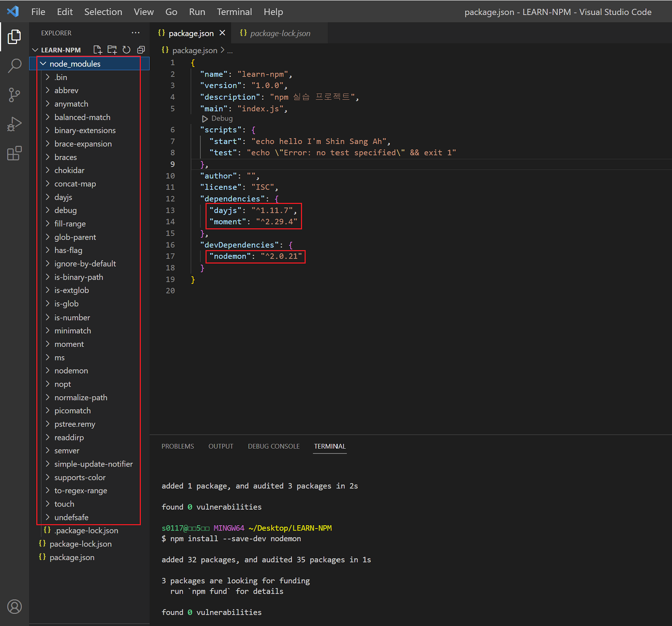The image size is (672, 626).
Task: Open the Selection menu
Action: point(103,12)
